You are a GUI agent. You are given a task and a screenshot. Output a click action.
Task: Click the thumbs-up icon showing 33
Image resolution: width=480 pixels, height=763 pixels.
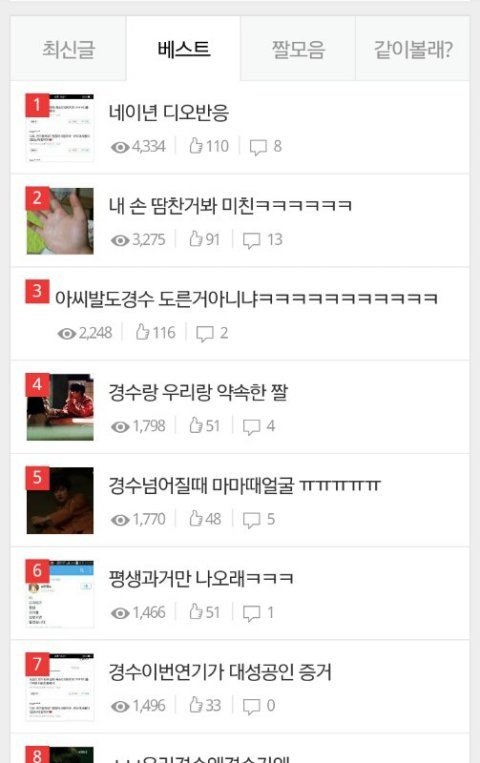coord(195,705)
